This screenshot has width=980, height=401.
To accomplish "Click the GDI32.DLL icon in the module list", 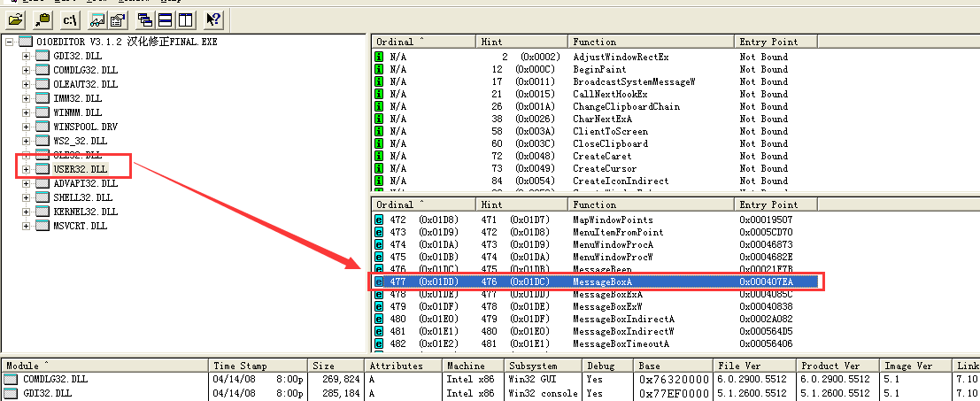I will pos(11,394).
